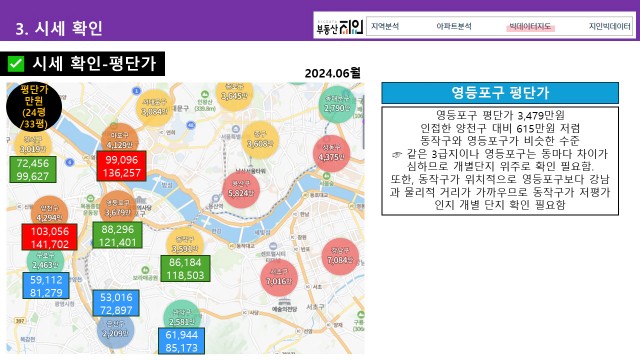Click the 부동산지인 logo
This screenshot has height=360, width=640.
coord(340,27)
